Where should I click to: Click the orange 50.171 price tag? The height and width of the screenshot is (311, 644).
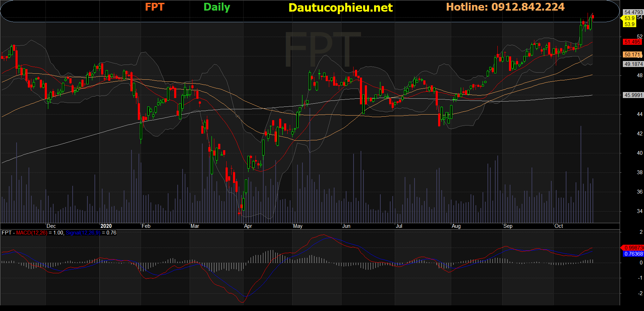pyautogui.click(x=632, y=55)
